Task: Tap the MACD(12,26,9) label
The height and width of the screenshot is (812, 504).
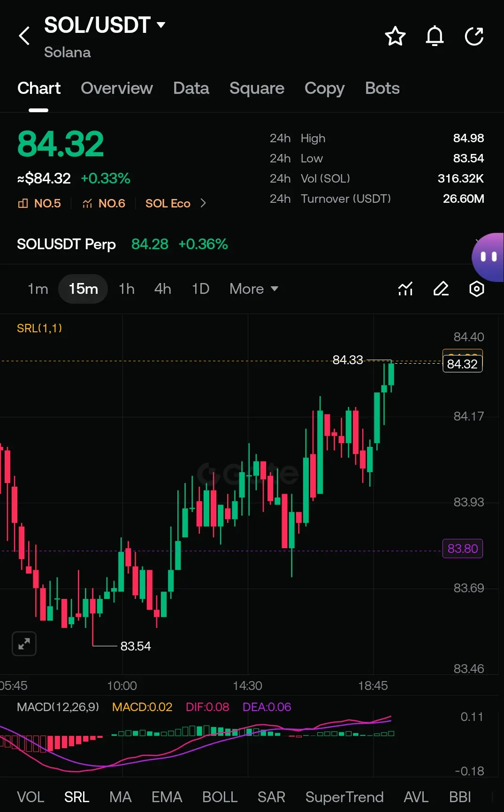Action: coord(58,707)
